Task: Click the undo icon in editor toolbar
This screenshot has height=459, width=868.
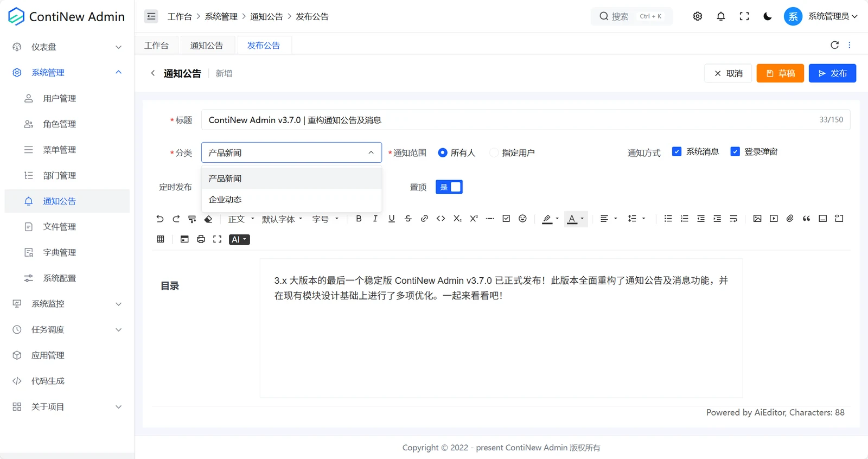Action: click(x=159, y=219)
